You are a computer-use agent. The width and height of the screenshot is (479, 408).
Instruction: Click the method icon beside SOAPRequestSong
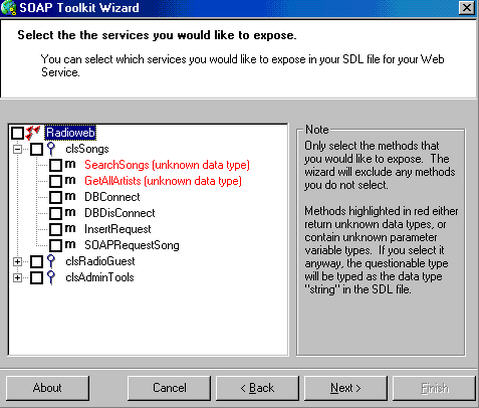click(70, 245)
